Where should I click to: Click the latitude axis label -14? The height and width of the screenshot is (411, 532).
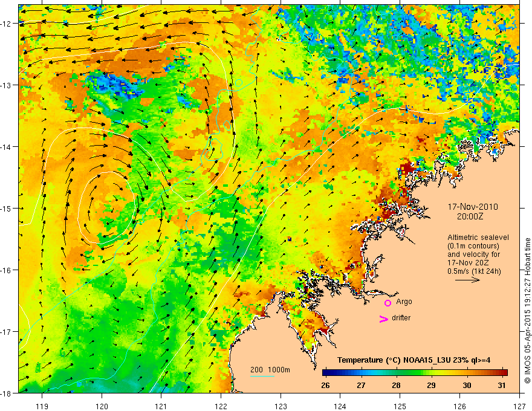coord(7,146)
